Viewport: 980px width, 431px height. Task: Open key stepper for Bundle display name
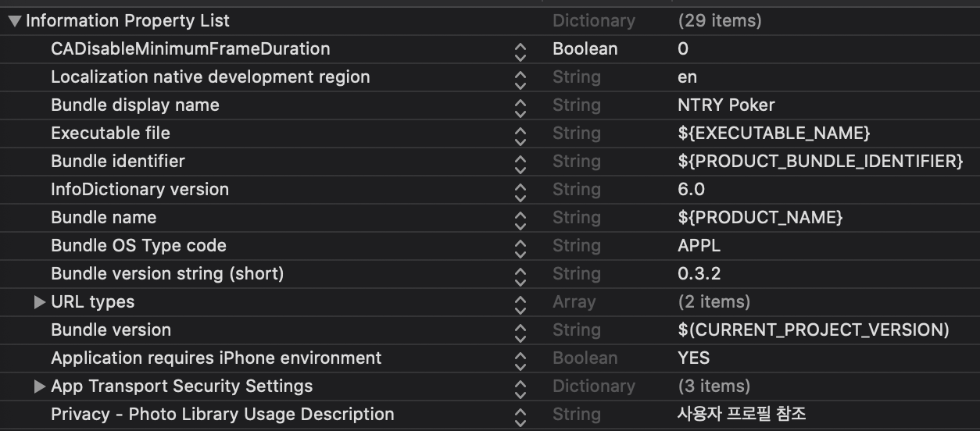coord(520,106)
